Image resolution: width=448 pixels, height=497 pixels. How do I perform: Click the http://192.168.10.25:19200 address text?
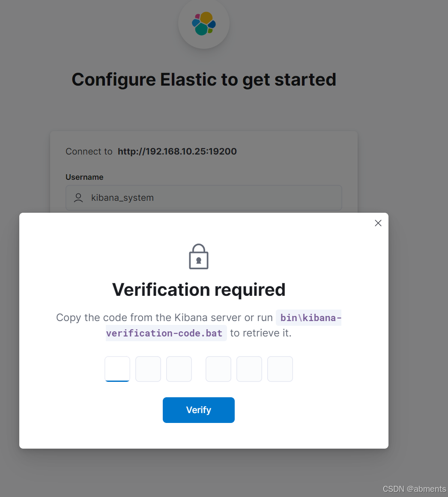point(177,152)
